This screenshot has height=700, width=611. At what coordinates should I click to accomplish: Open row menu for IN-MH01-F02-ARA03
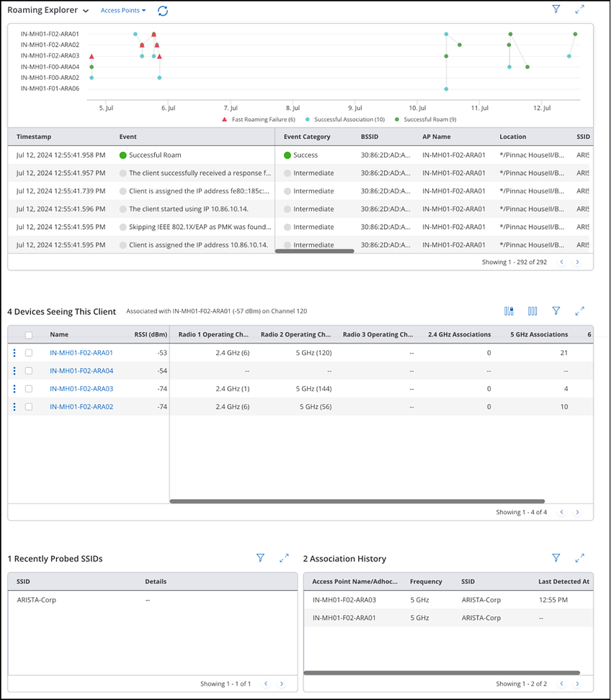(14, 389)
